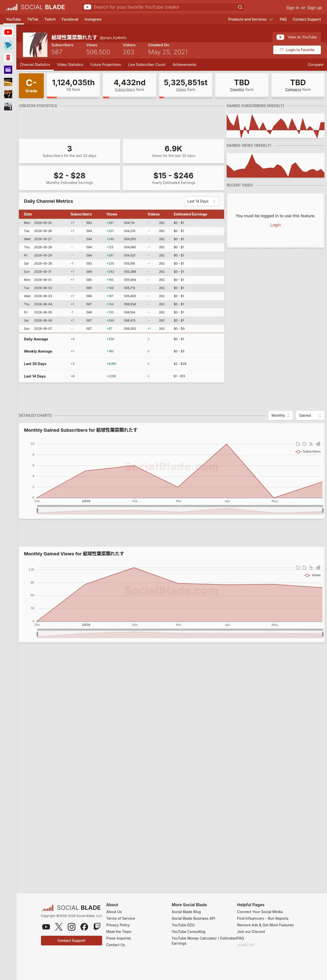Click the Sign in link
The image size is (327, 980).
pyautogui.click(x=292, y=8)
